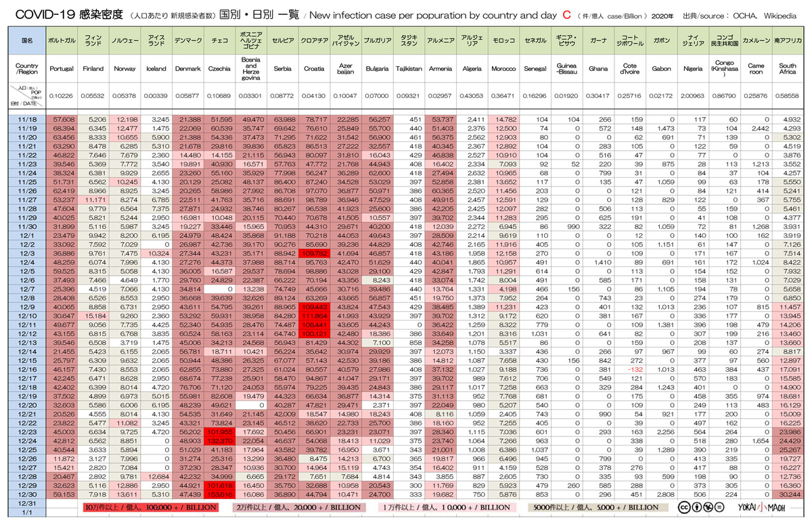Click the Gabon column header
Screen dimensions: 812x522
[662, 69]
